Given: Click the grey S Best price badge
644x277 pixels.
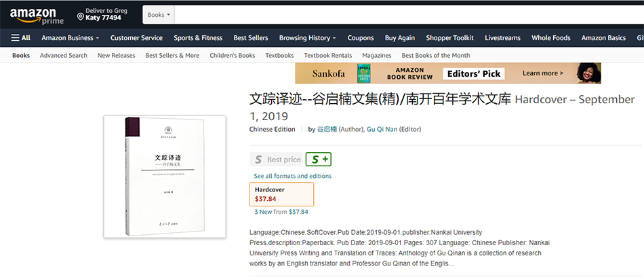Looking at the screenshot, I should [276, 160].
